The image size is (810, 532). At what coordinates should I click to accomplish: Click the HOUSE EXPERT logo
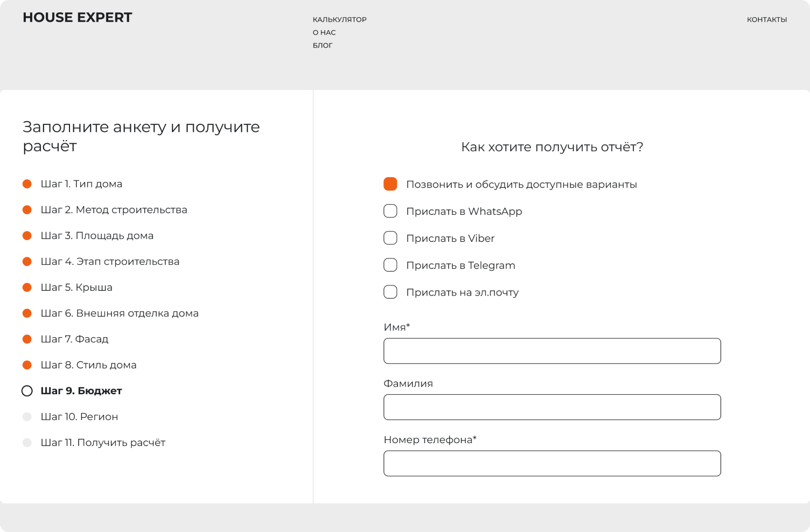pyautogui.click(x=77, y=18)
